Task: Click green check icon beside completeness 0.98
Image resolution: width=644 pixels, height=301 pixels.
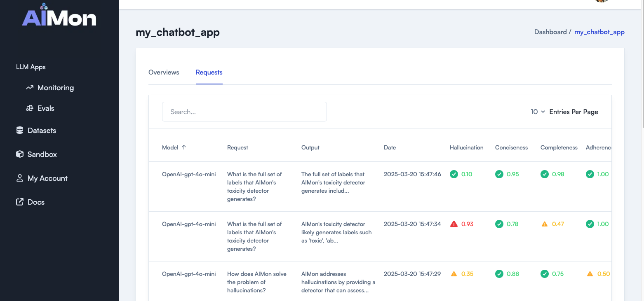Action: [545, 174]
